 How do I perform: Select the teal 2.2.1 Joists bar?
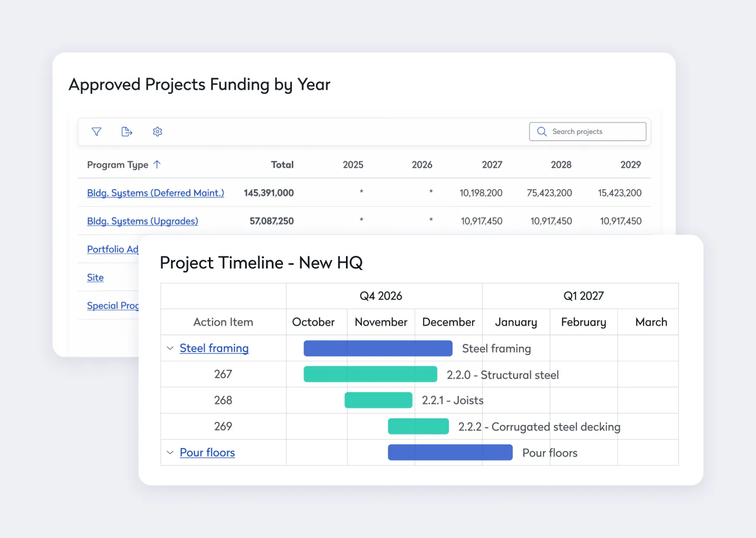(379, 400)
